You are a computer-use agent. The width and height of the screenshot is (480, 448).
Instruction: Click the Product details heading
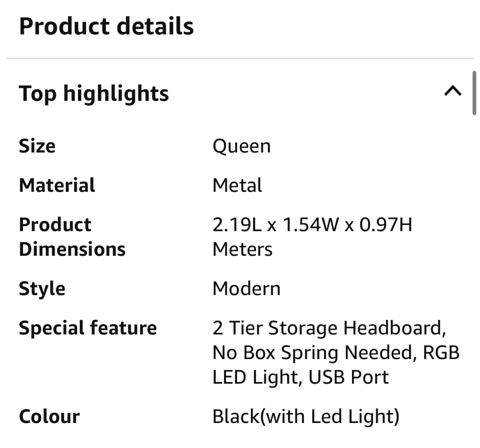coord(106,26)
